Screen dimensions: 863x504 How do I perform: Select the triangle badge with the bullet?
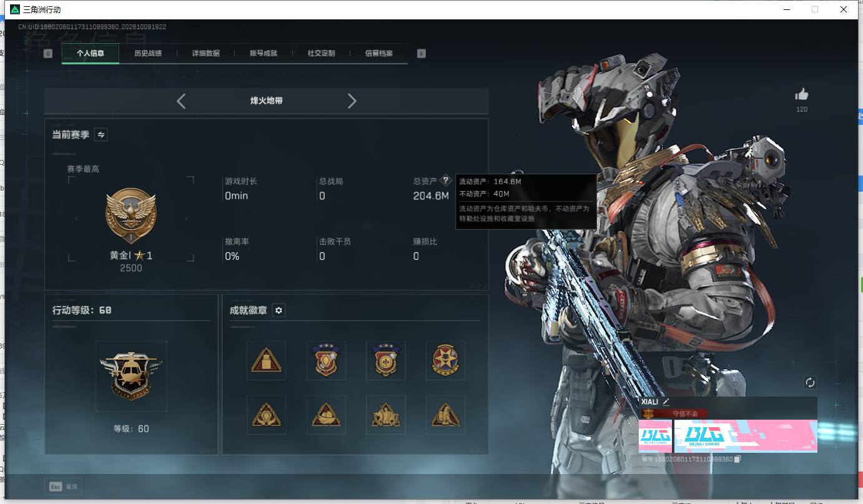click(266, 360)
